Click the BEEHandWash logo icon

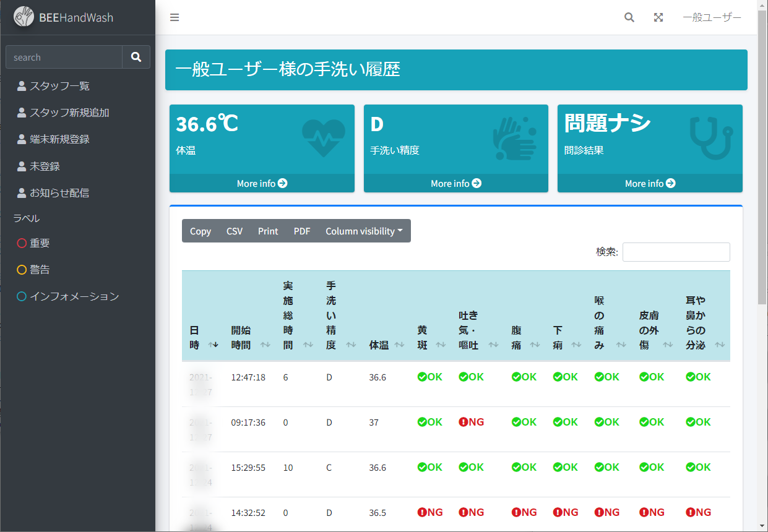coord(24,17)
